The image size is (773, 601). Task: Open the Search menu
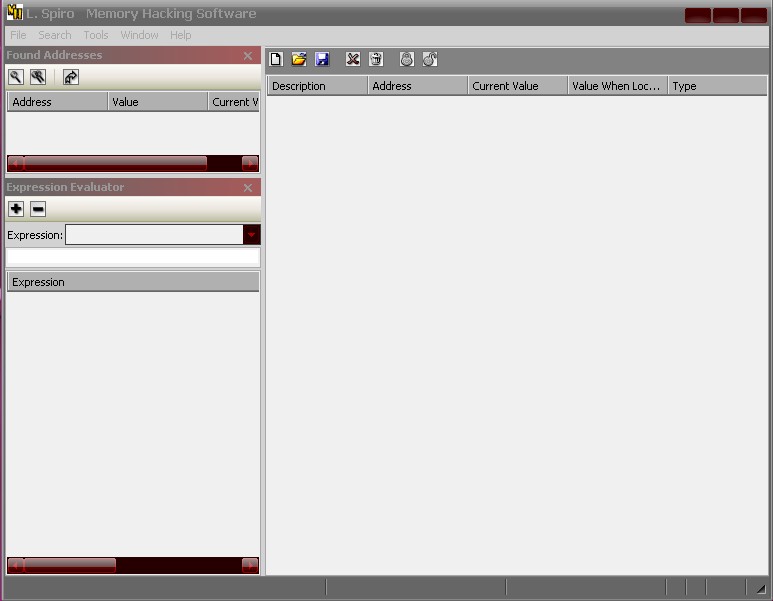(55, 35)
